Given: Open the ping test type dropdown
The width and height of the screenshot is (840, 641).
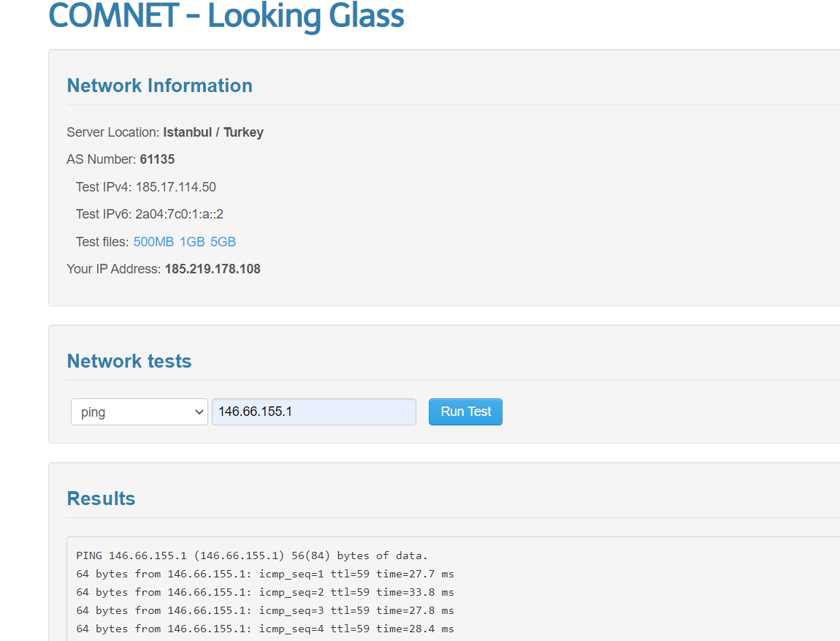Looking at the screenshot, I should pos(139,411).
